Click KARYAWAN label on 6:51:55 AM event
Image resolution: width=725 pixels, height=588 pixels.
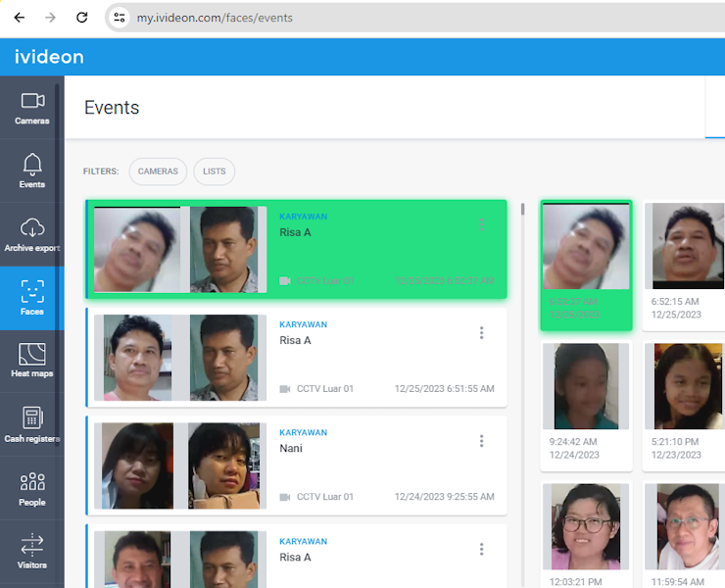tap(304, 324)
